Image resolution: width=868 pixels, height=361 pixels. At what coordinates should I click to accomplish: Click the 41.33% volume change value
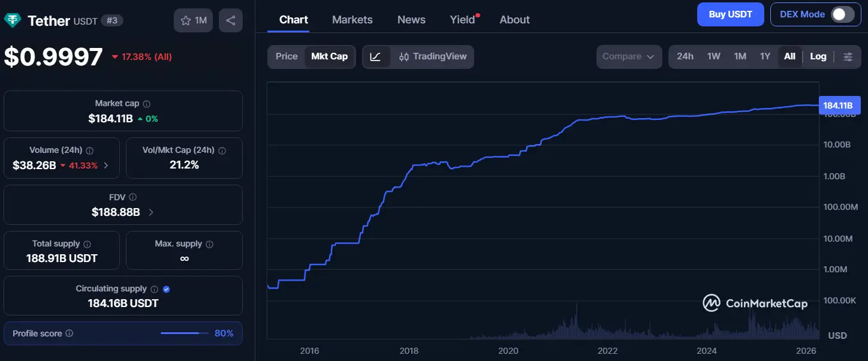(x=79, y=165)
